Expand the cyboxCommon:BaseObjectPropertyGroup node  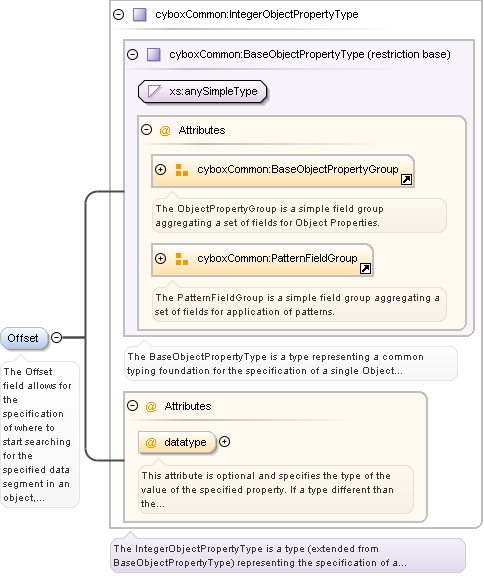point(160,169)
